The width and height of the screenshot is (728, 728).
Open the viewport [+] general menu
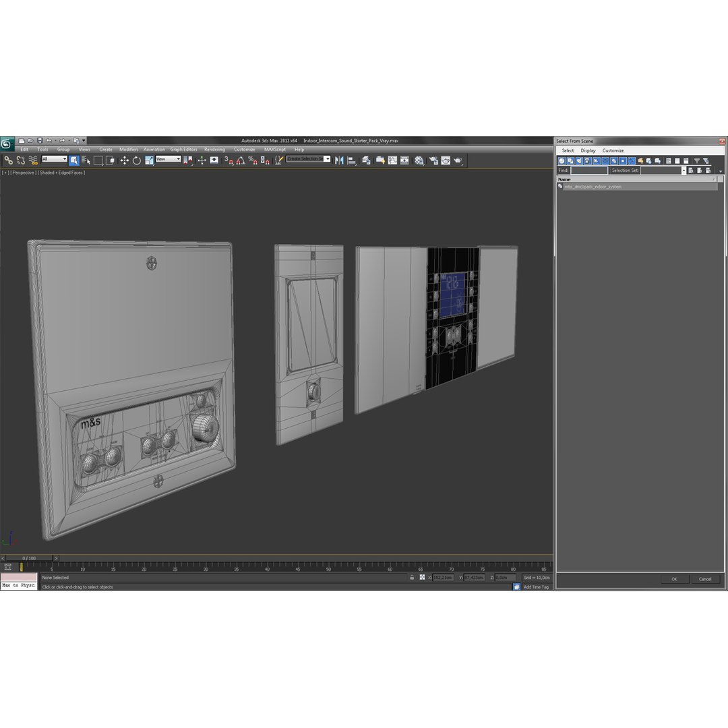[x=5, y=173]
